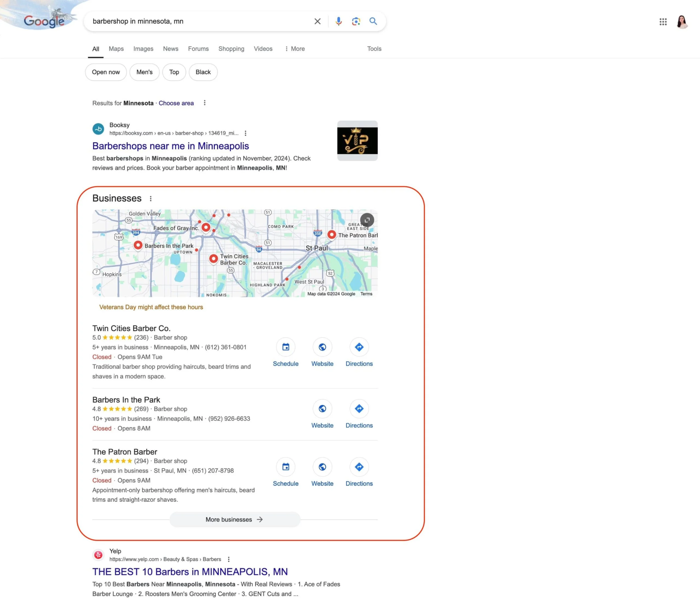Start a voice search with the microphone
700x609 pixels.
coord(338,21)
